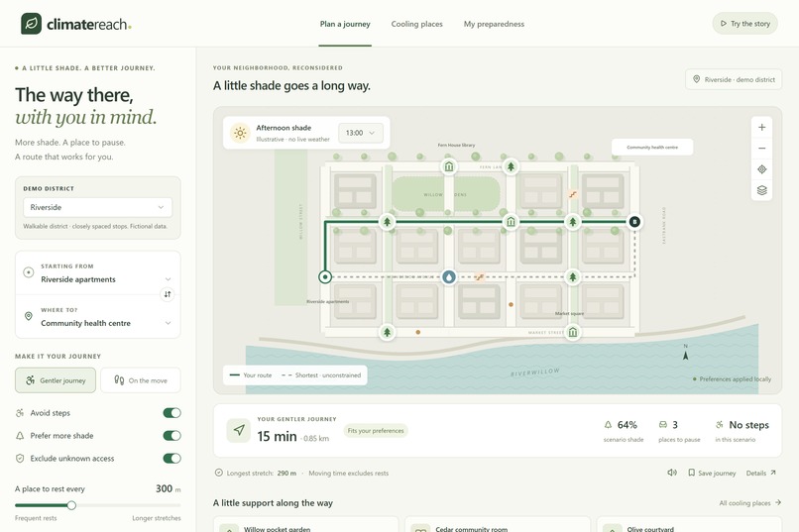Open the Riverside district dropdown
Viewport: 799px width, 532px height.
pos(97,207)
